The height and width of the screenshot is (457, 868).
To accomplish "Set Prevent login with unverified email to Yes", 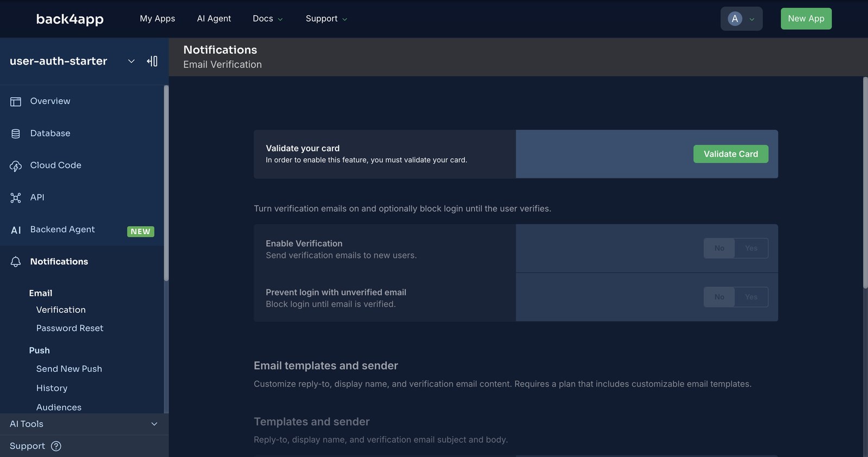I will tap(751, 297).
